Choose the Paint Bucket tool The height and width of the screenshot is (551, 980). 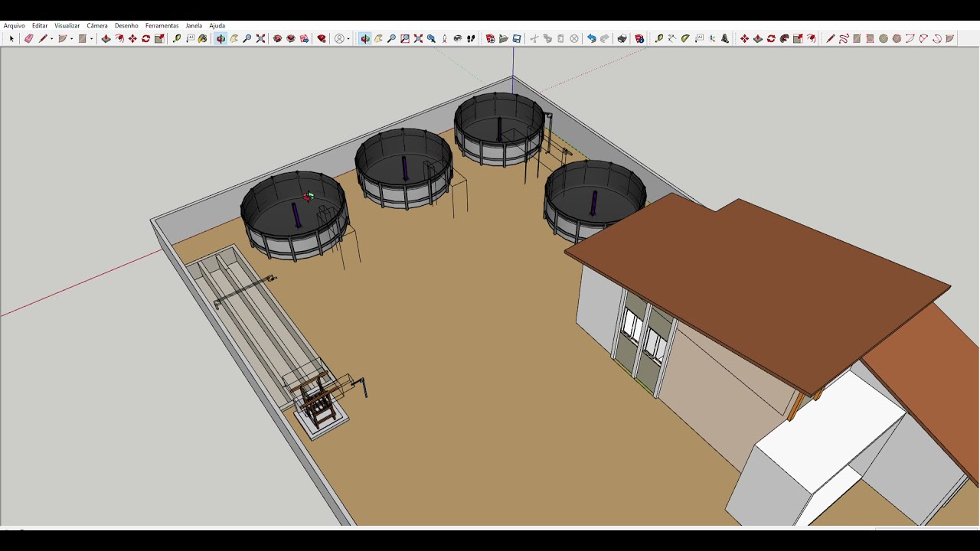tap(202, 38)
